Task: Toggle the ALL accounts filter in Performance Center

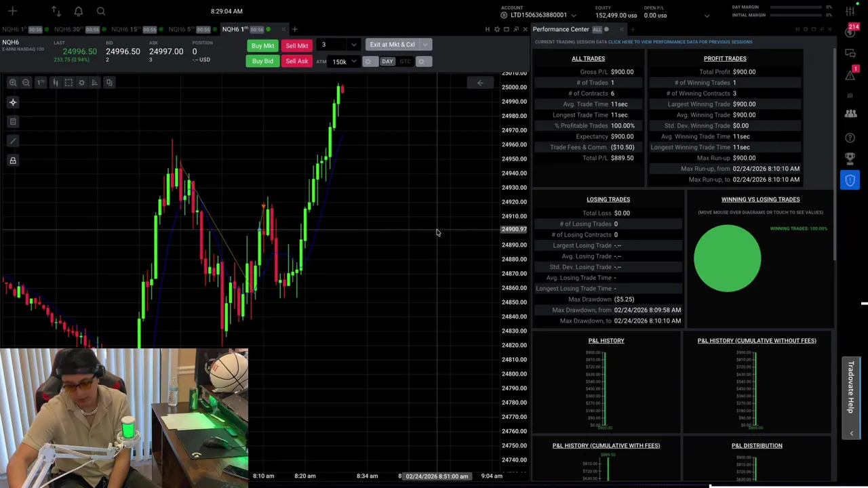Action: coord(597,30)
